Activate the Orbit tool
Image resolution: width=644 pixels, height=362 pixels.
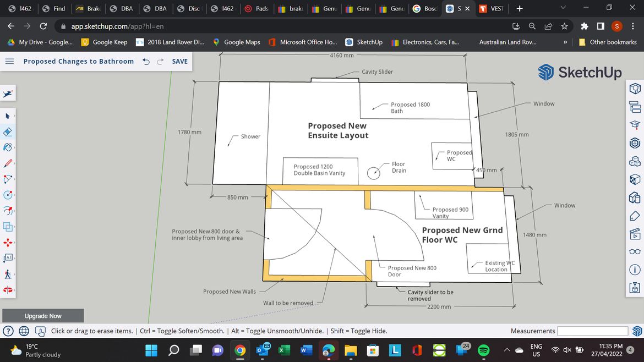[8, 290]
